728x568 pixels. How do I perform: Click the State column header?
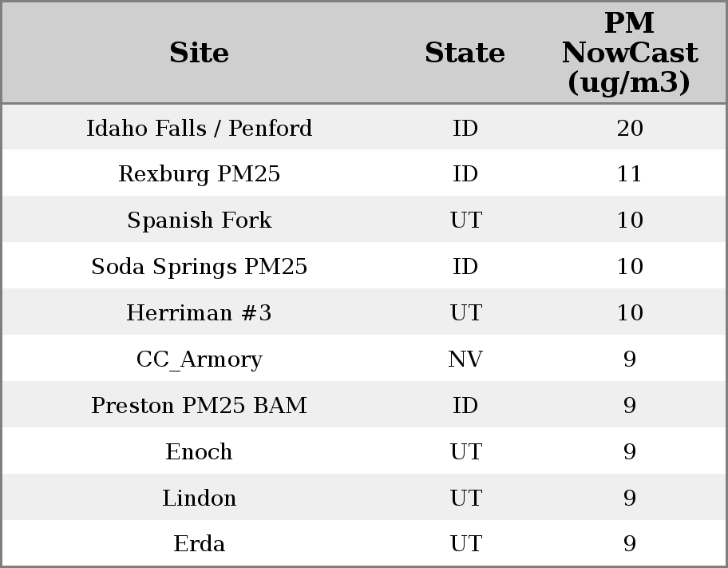[x=465, y=54]
